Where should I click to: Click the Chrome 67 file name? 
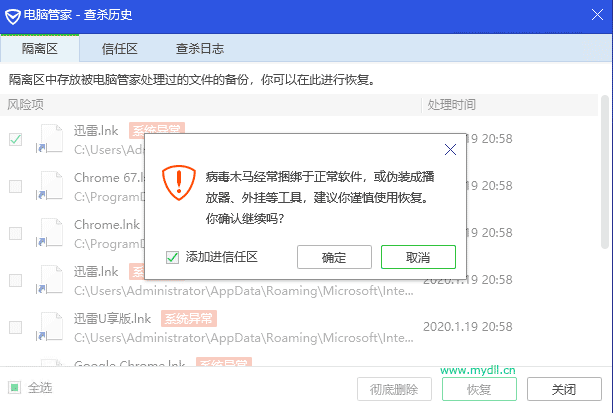tap(109, 178)
